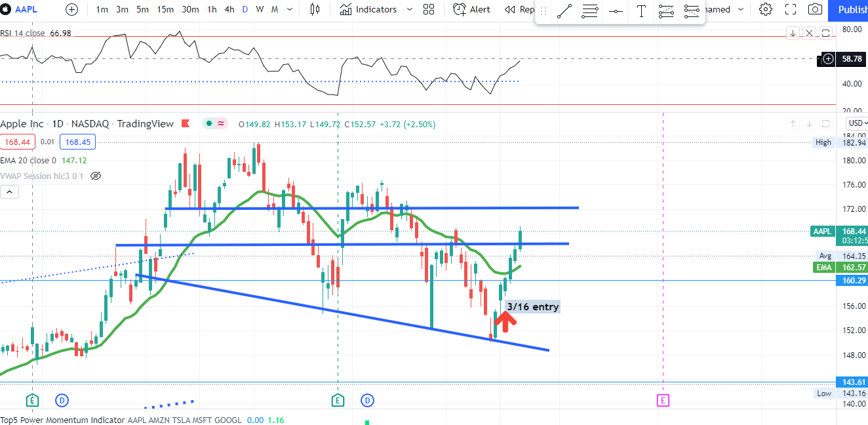
Task: Click the Low 143.16 price label
Action: pyautogui.click(x=840, y=394)
